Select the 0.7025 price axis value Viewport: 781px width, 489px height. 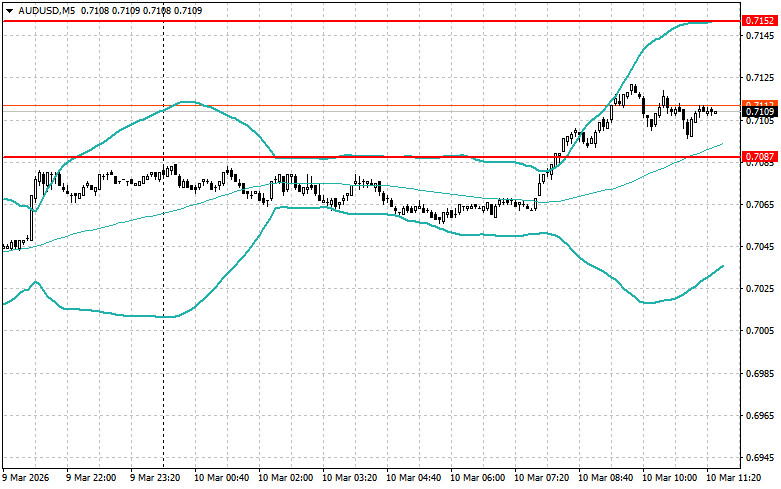pos(760,289)
